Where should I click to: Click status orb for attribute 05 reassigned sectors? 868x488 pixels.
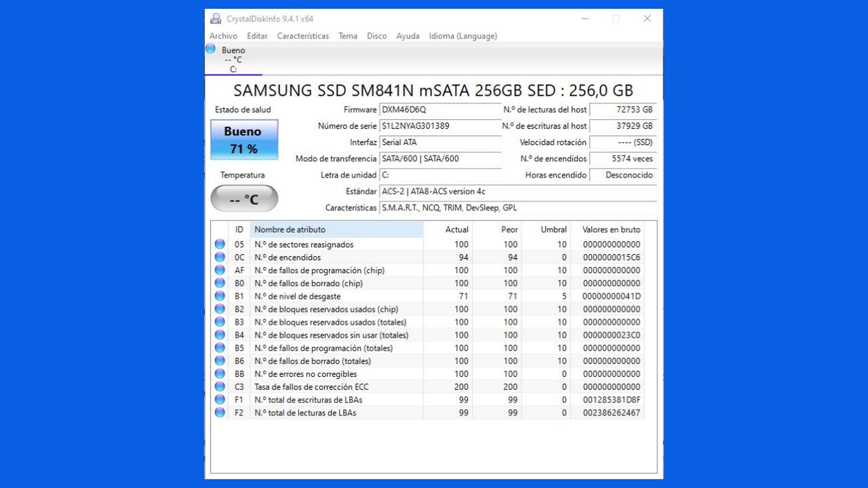[220, 244]
